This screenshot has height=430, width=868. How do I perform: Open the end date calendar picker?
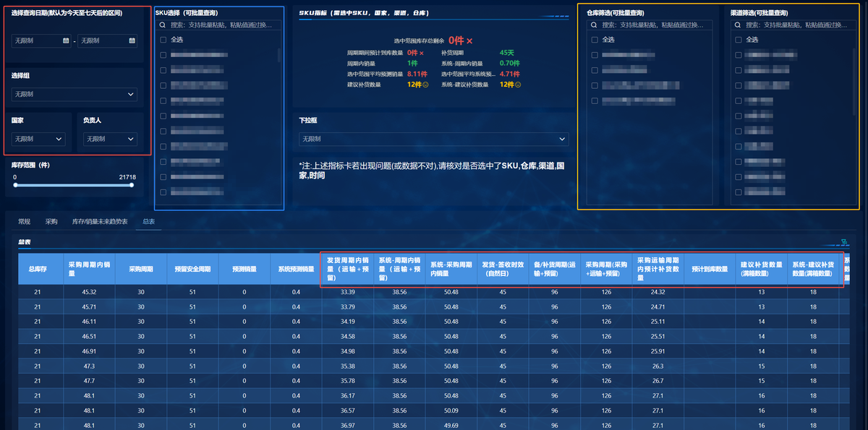[132, 40]
